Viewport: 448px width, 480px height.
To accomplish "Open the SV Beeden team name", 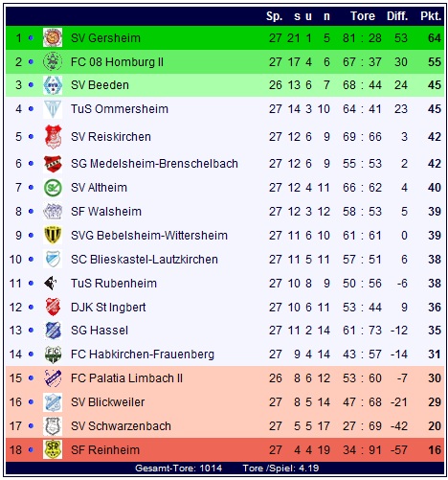I will [x=100, y=85].
